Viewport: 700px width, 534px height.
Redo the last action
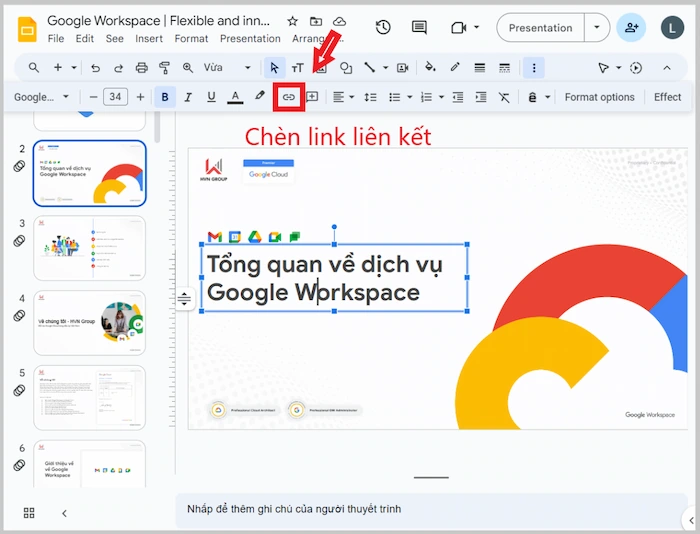(118, 68)
